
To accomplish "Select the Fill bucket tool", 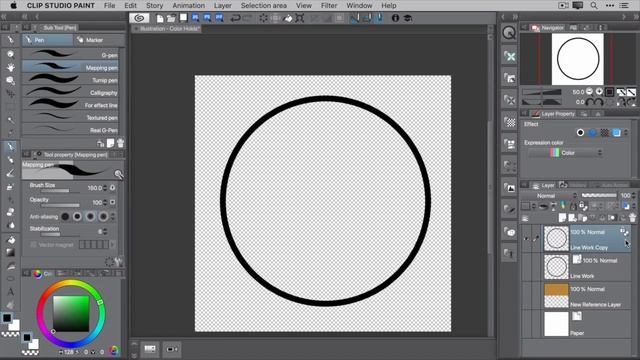I will pos(10,240).
